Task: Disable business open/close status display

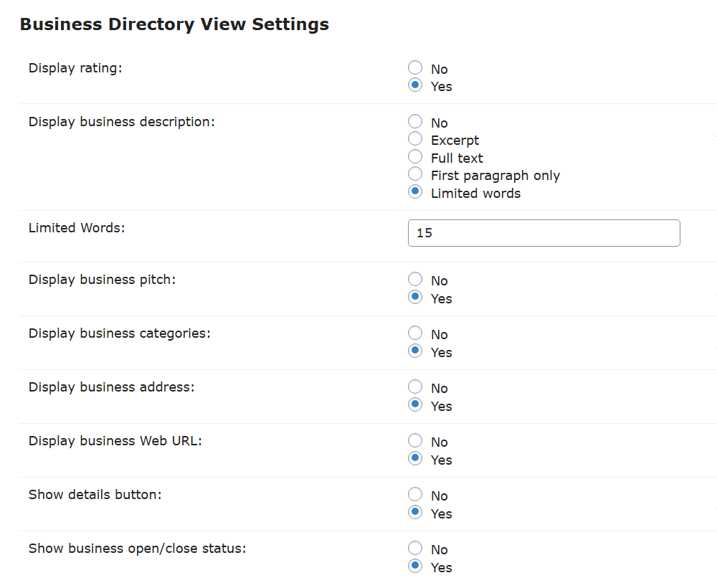Action: 415,549
